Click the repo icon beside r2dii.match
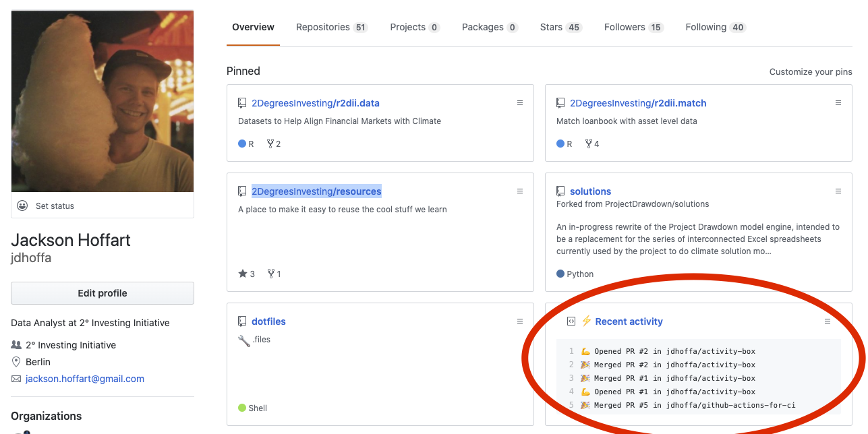The width and height of the screenshot is (868, 434). tap(560, 103)
